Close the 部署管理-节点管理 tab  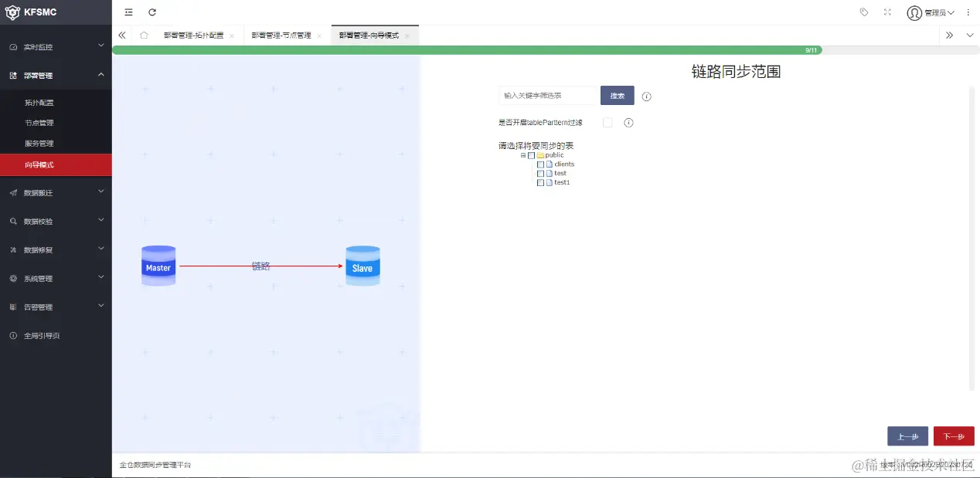pos(319,36)
